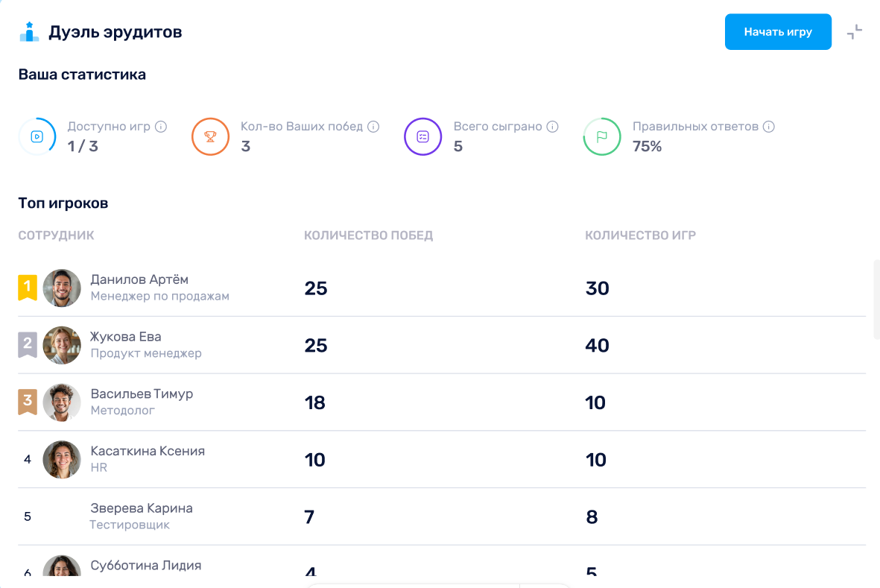The image size is (880, 588).
Task: Click the green flag correct answers icon
Action: pos(601,136)
